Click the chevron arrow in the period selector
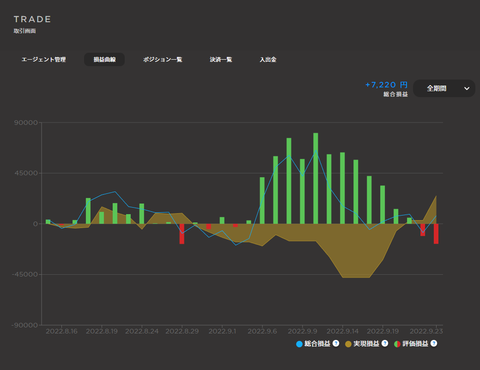The height and width of the screenshot is (370, 480). [467, 88]
